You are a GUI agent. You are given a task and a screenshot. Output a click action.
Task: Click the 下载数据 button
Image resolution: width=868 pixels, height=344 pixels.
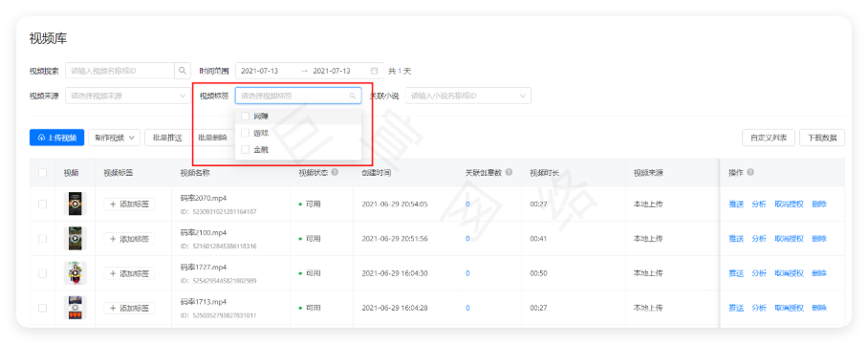(822, 138)
